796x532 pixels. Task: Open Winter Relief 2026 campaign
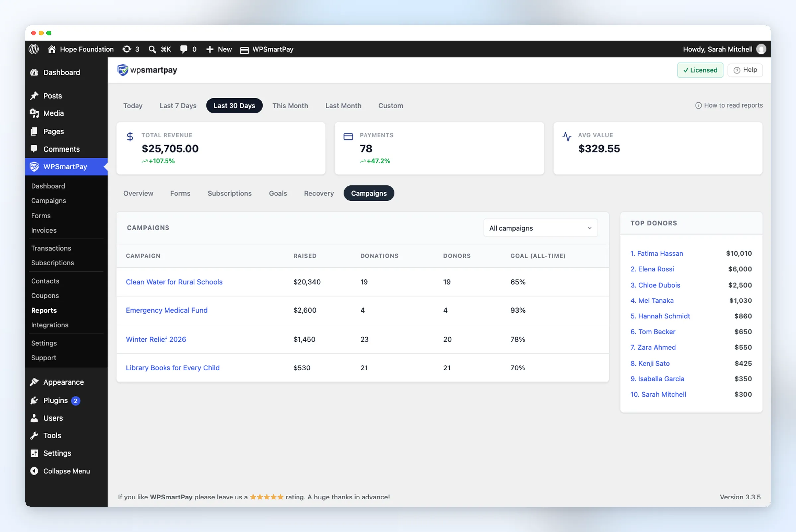156,339
